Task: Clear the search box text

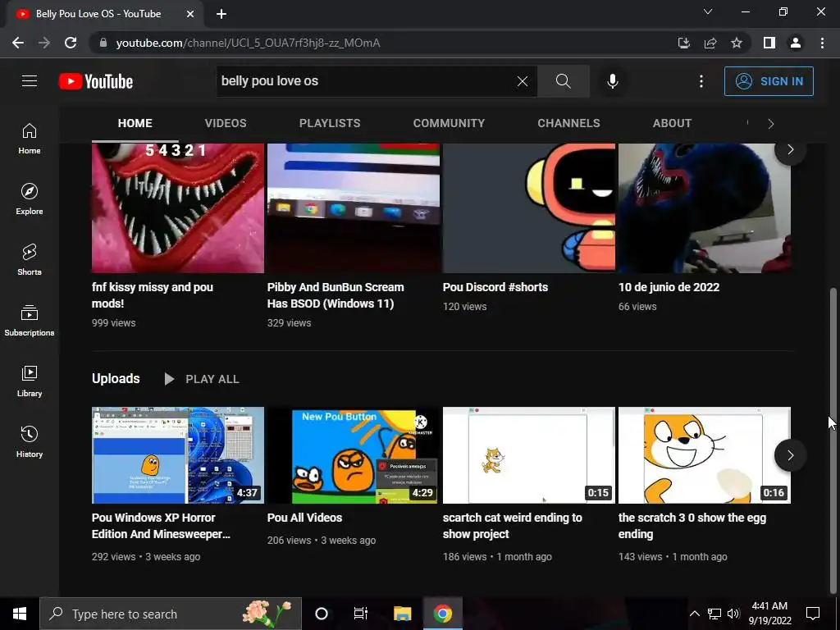Action: click(523, 81)
